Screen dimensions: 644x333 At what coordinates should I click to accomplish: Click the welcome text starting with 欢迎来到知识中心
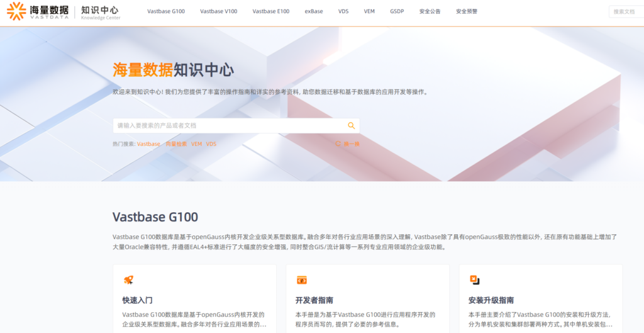coord(271,92)
